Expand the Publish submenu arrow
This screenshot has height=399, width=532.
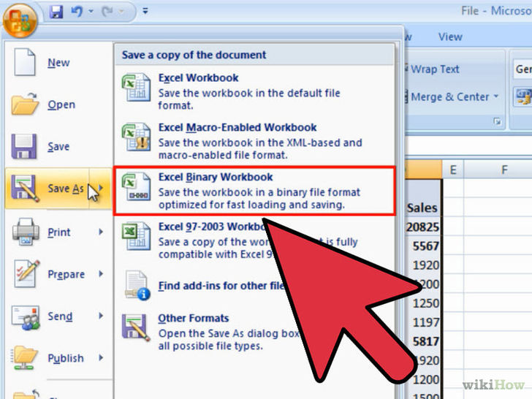pos(101,357)
